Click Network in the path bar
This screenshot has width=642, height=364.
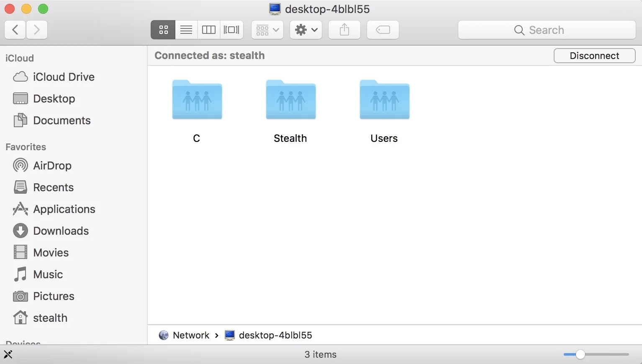191,335
